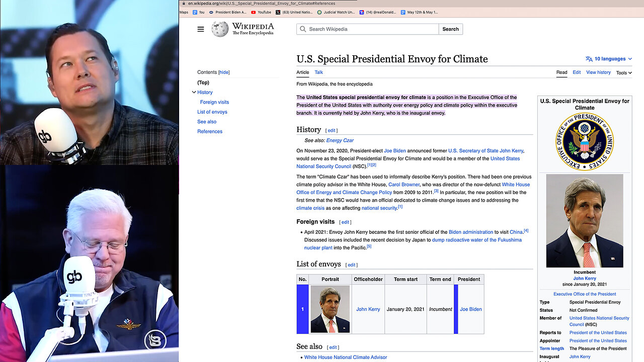Open the Maps bookmark
Screen dimensions: 644x362
(x=184, y=12)
